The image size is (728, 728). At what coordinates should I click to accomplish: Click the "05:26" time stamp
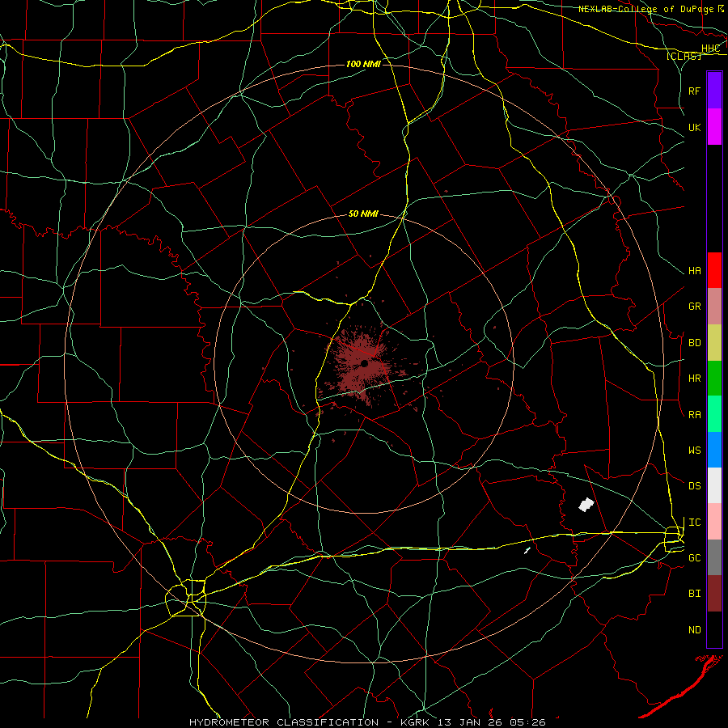click(x=527, y=722)
